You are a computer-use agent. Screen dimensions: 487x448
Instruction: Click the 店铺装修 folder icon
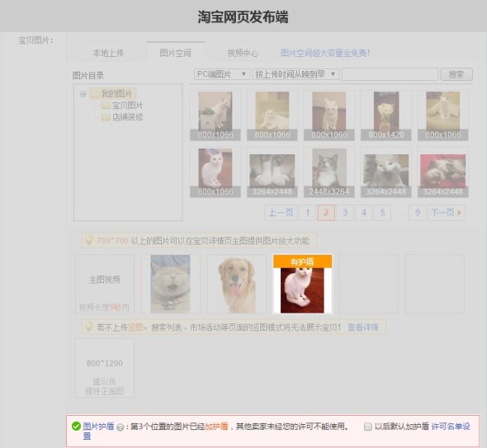106,117
